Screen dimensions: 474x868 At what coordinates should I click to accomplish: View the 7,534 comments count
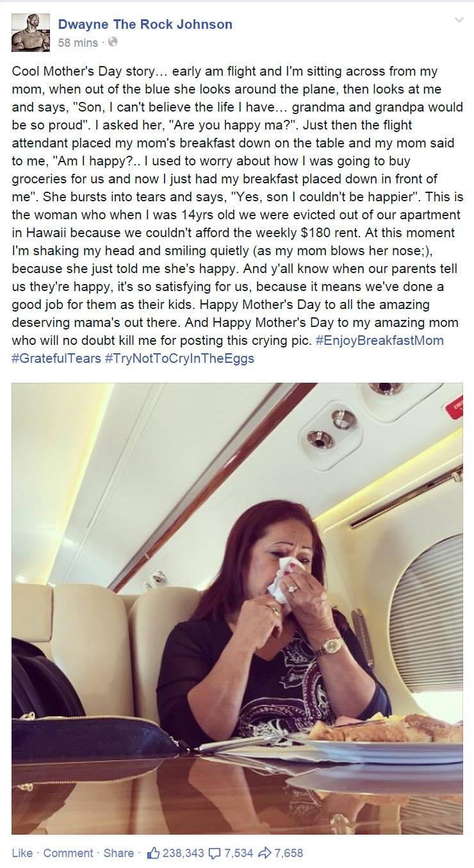[x=239, y=853]
